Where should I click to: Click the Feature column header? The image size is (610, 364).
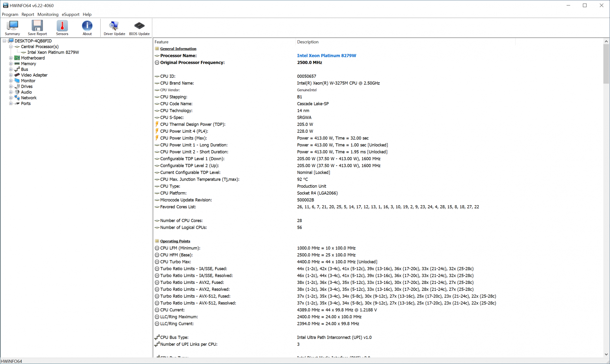point(162,42)
